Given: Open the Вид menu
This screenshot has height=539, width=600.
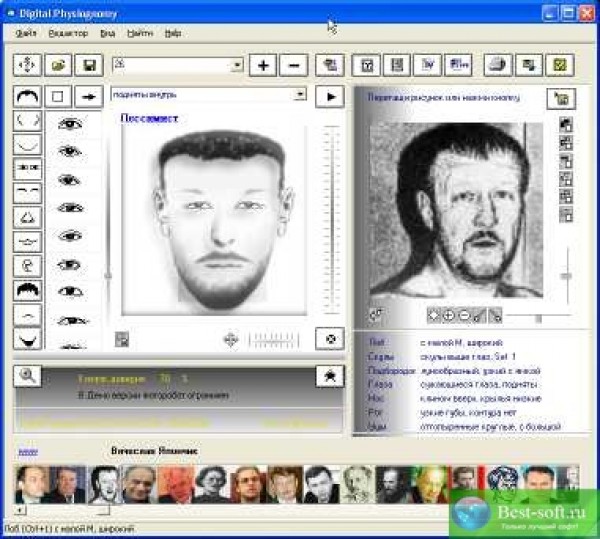Looking at the screenshot, I should pyautogui.click(x=107, y=33).
